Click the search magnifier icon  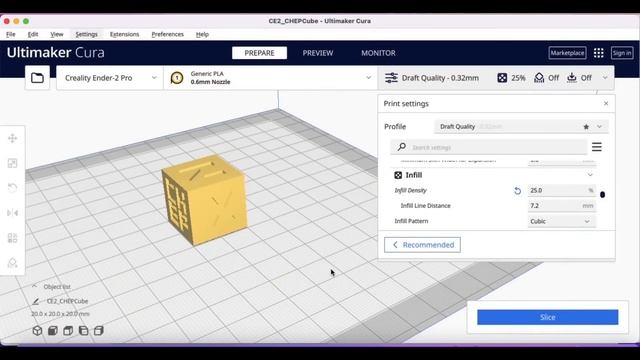click(402, 147)
